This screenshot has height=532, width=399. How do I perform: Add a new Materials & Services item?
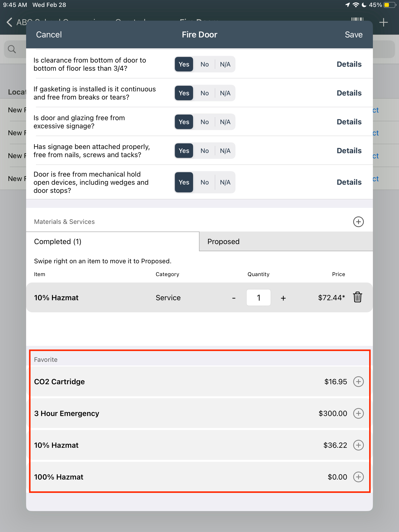click(358, 222)
